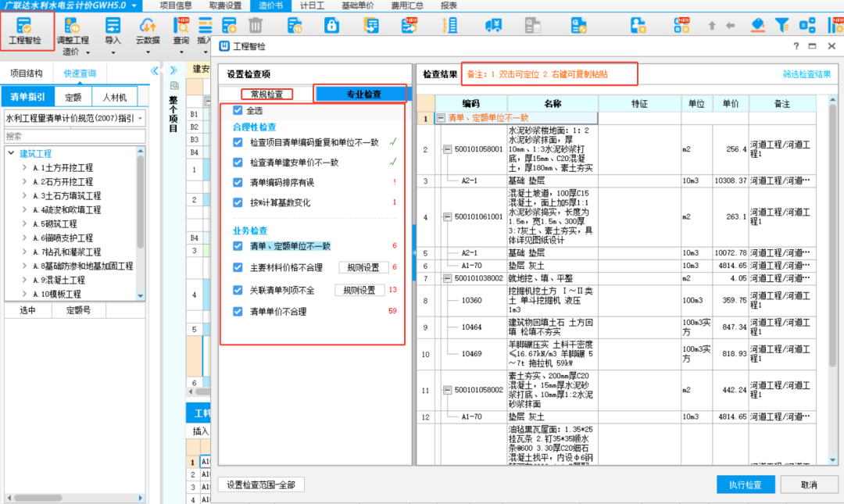
Task: Click the paint bucket fill color icon
Action: tap(757, 26)
